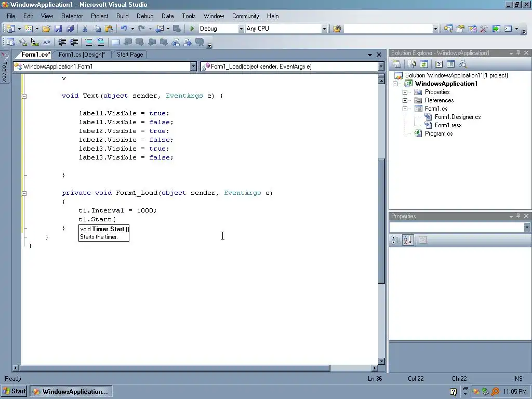Click the Add New Item toolbar icon
The height and width of the screenshot is (399, 532).
(x=29, y=29)
